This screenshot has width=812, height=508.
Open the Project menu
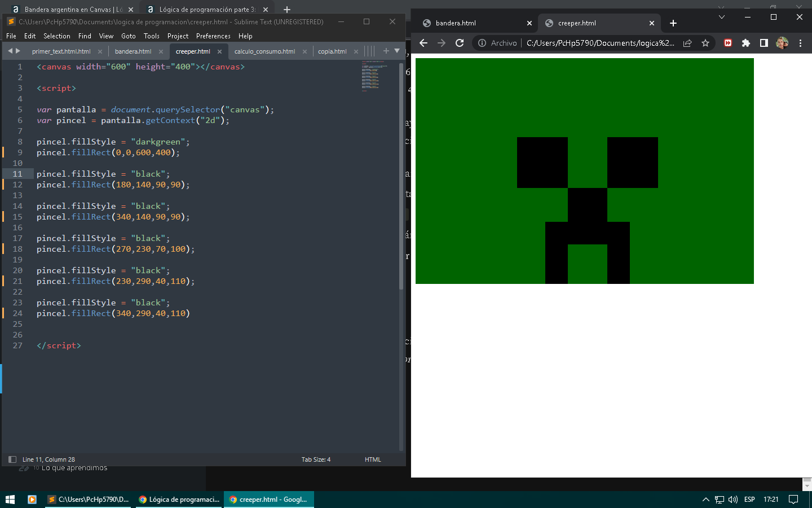178,36
